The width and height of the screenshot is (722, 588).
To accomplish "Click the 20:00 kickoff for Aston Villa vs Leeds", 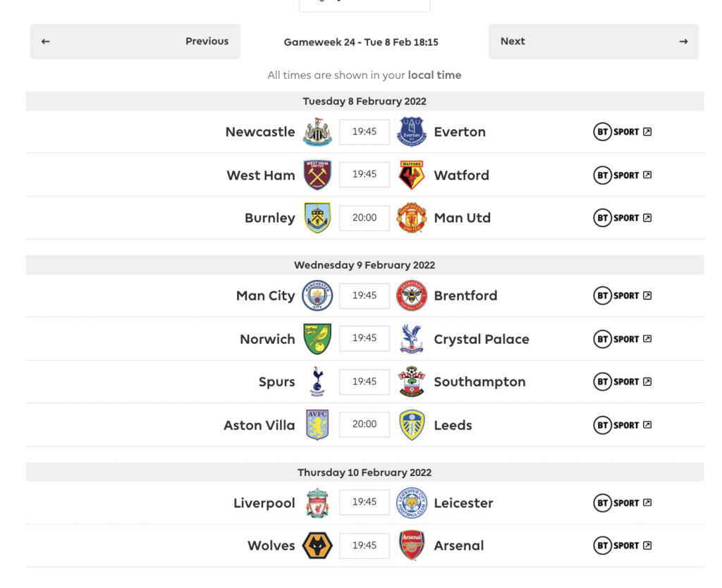I will 365,424.
